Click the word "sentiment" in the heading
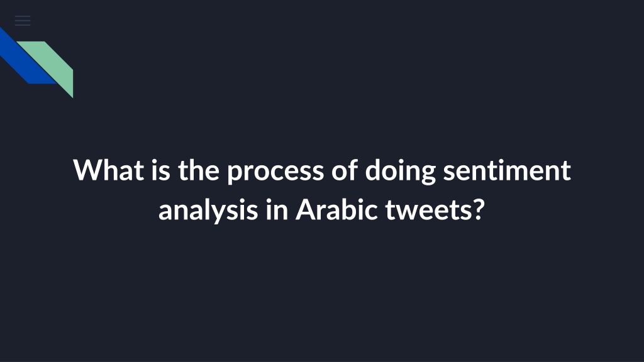Viewport: 644px width, 362px height. 507,170
